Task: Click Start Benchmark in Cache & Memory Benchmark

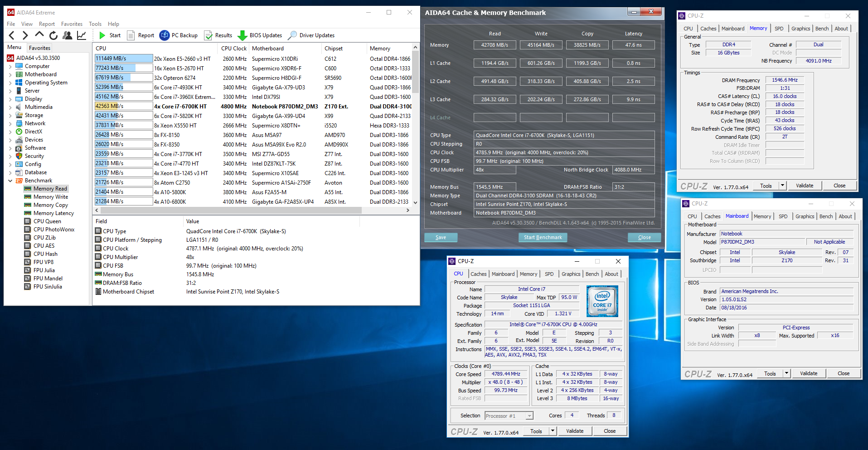Action: 543,237
